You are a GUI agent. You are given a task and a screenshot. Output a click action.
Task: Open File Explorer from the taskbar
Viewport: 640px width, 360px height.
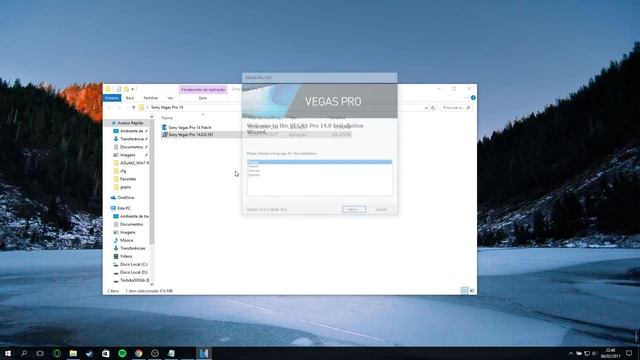pos(73,353)
